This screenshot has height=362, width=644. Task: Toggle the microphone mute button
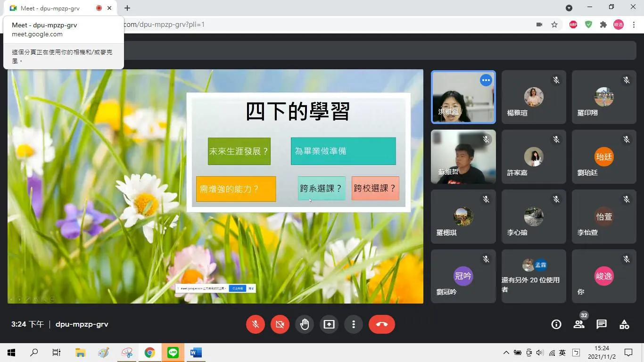point(256,324)
